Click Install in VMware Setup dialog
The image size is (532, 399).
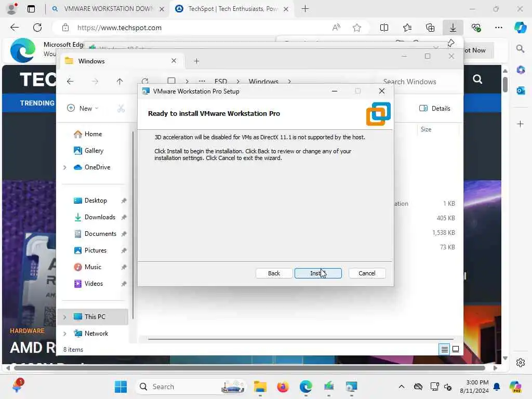pyautogui.click(x=318, y=273)
